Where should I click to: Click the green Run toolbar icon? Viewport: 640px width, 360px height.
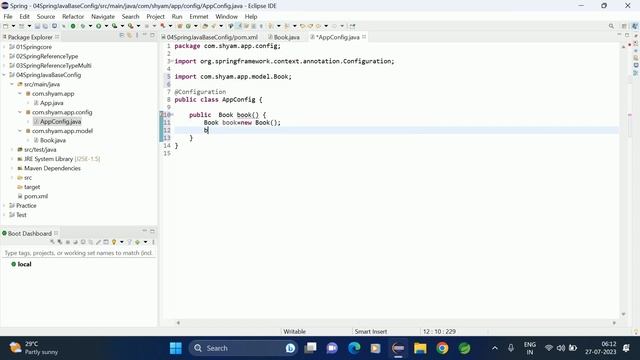98,26
